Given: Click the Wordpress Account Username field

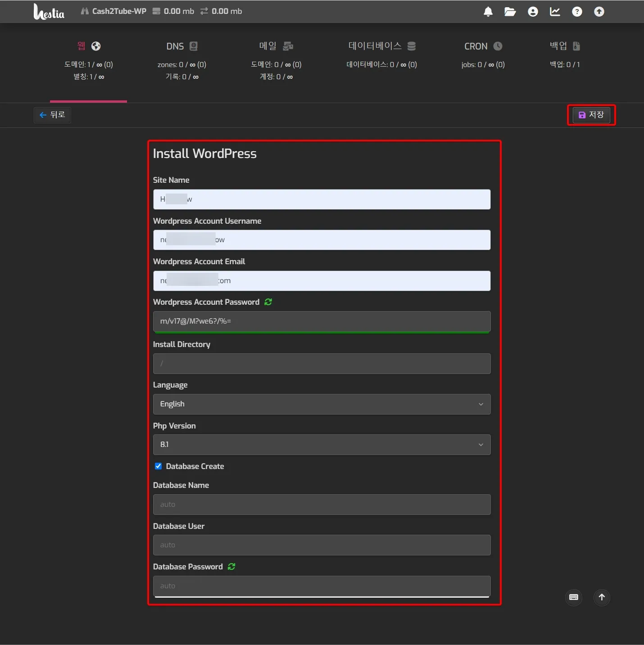Looking at the screenshot, I should (322, 240).
